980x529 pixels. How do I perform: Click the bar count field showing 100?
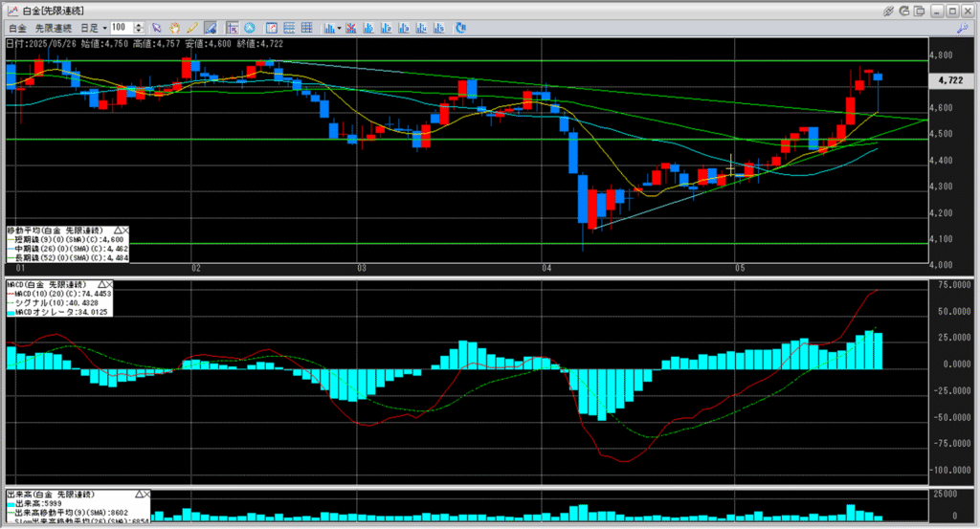click(121, 28)
